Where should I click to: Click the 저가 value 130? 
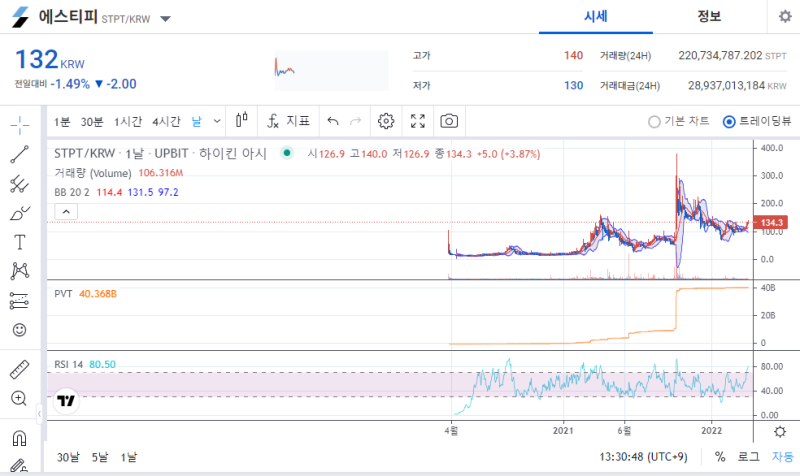click(573, 85)
